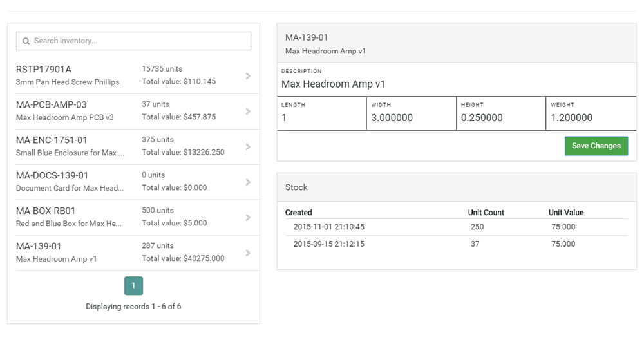Focus the Width input field
This screenshot has width=644, height=355.
click(410, 118)
